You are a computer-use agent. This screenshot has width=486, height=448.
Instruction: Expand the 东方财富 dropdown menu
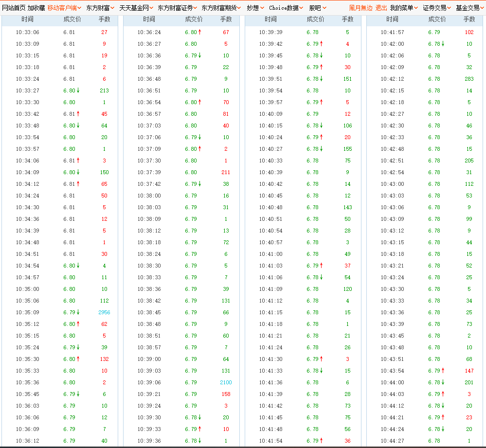100,8
